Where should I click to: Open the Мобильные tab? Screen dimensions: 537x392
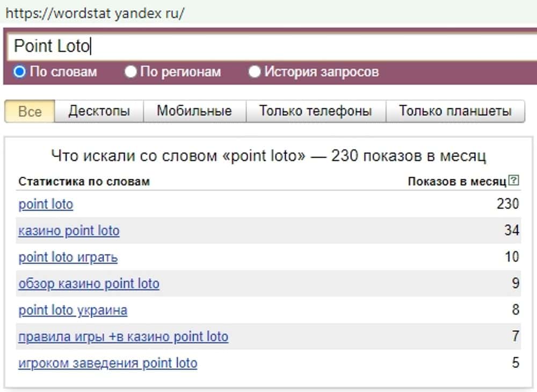pyautogui.click(x=194, y=112)
